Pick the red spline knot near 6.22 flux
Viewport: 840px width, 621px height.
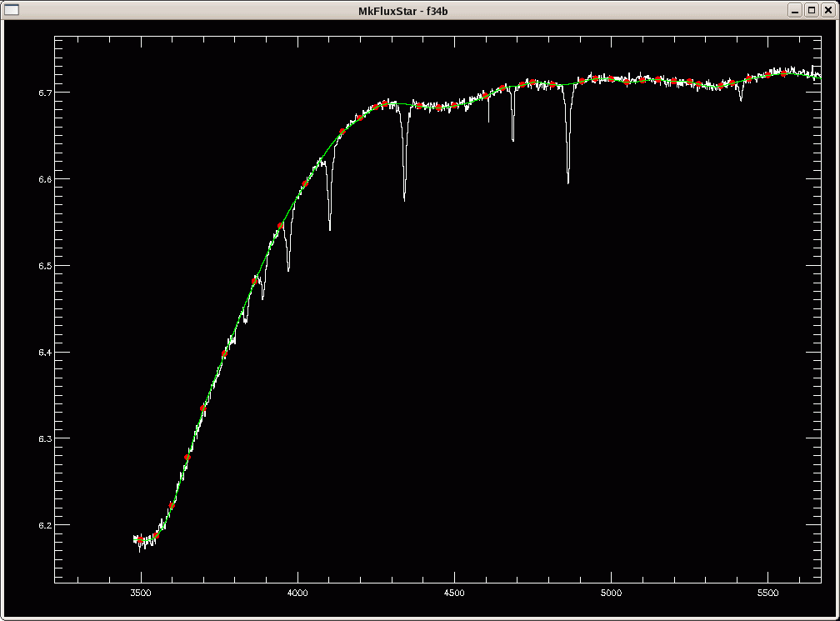172,505
